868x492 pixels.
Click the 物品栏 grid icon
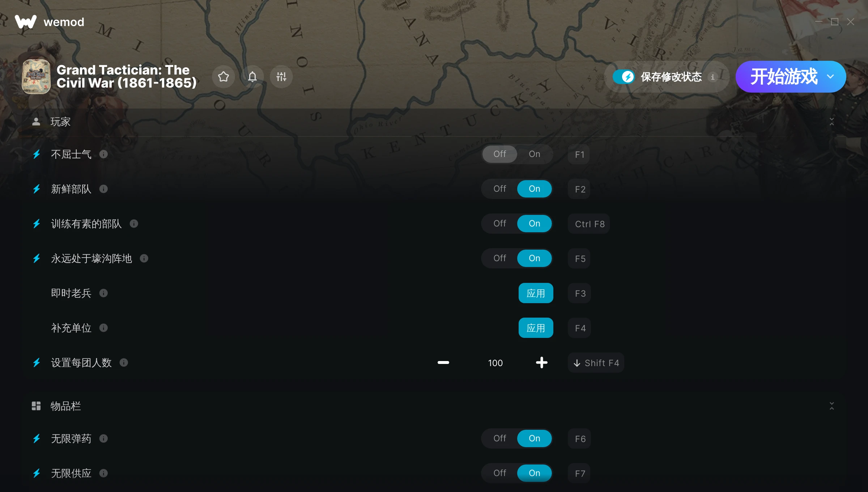[36, 406]
